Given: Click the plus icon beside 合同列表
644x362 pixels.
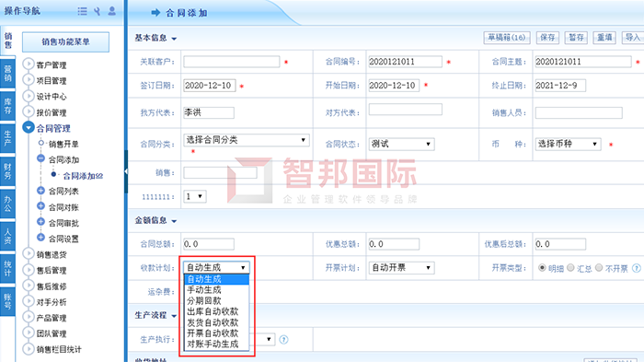Looking at the screenshot, I should (x=40, y=191).
